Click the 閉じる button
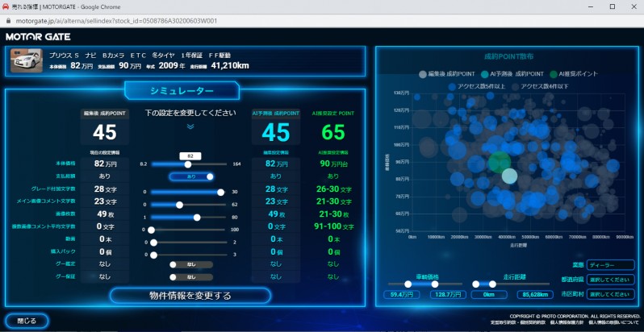Image resolution: width=644 pixels, height=332 pixels. click(x=27, y=321)
